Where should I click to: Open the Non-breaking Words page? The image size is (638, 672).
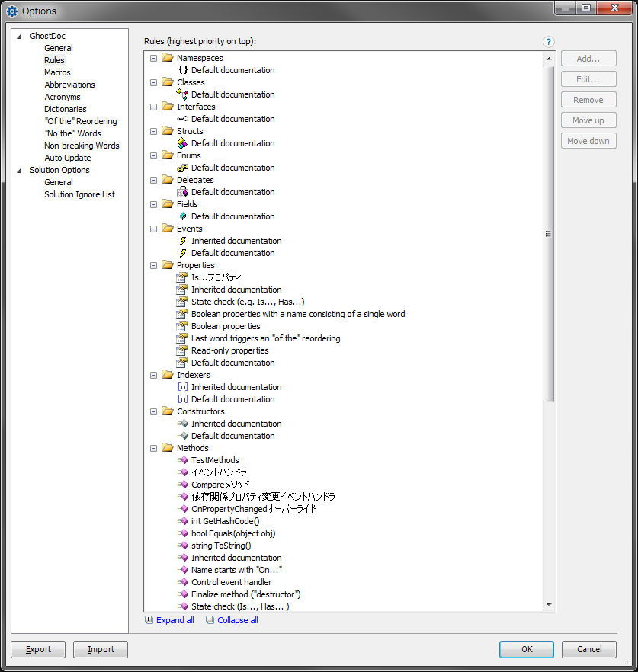pos(82,146)
